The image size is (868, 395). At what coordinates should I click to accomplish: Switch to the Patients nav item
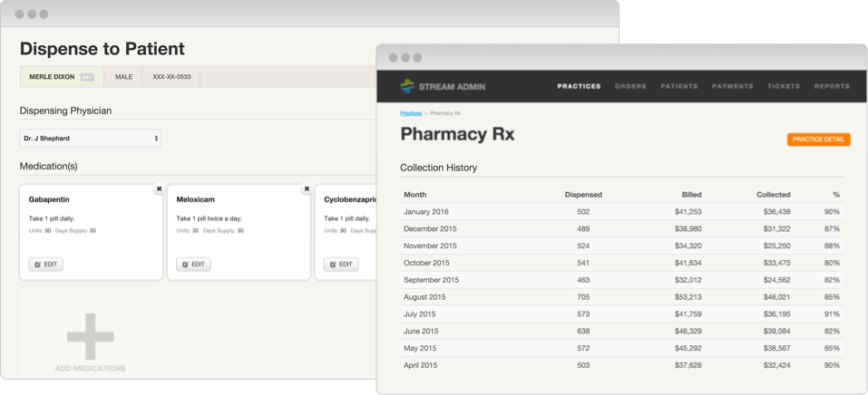tap(679, 86)
